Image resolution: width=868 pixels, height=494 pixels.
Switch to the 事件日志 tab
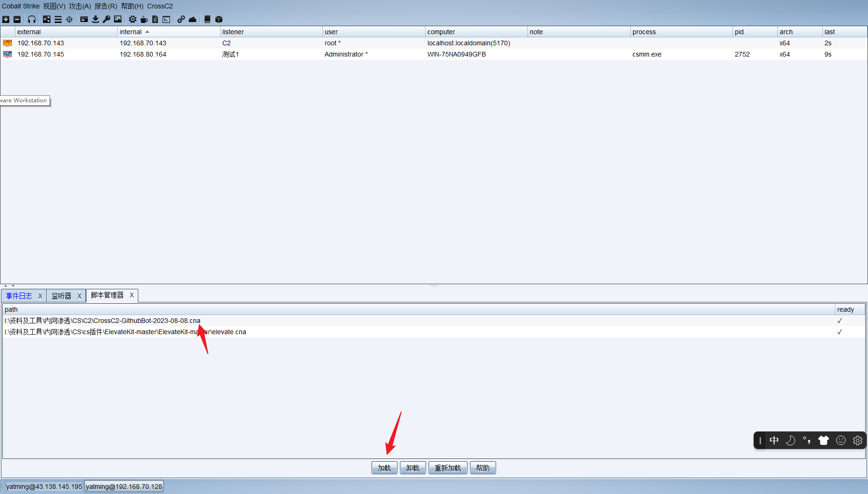coord(19,296)
